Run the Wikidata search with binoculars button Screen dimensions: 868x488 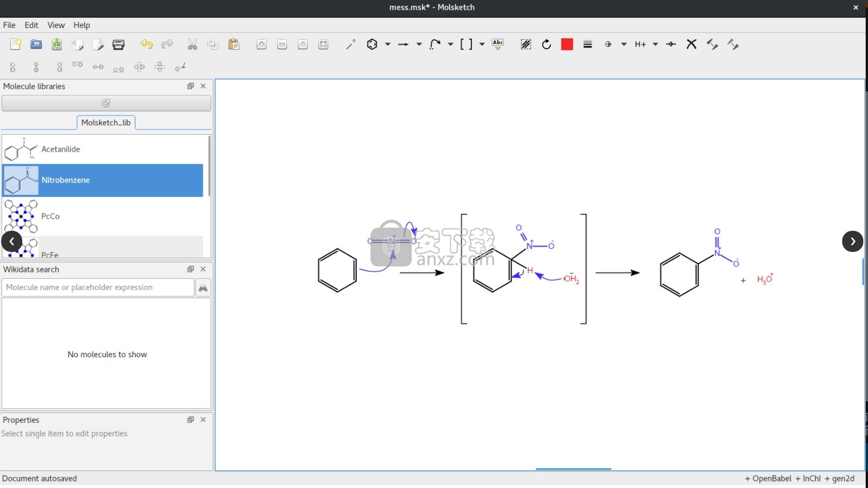[203, 288]
